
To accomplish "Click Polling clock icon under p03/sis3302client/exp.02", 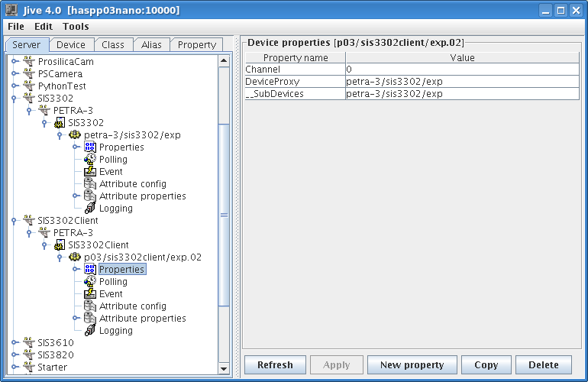I will [90, 281].
